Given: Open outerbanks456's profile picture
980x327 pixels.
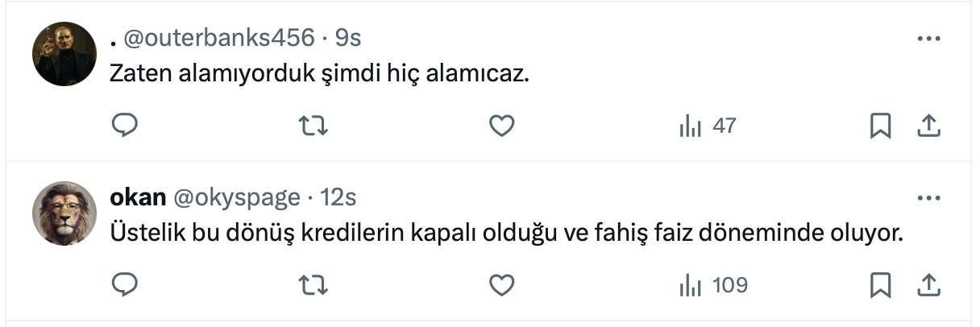Looking at the screenshot, I should (64, 54).
